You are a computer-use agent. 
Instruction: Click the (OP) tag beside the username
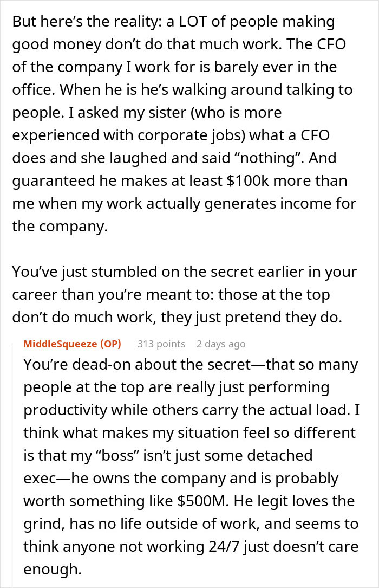110,344
